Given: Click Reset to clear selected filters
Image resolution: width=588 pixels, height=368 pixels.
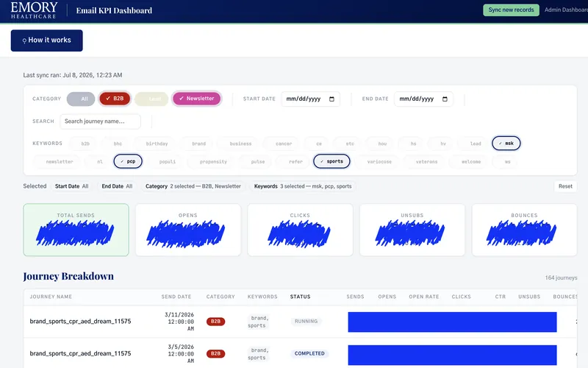Looking at the screenshot, I should 565,186.
